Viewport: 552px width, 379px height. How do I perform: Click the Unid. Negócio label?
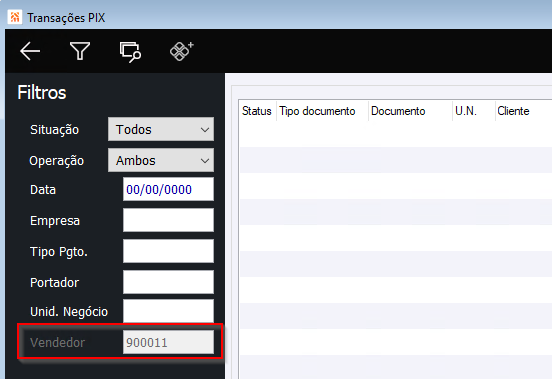point(69,312)
